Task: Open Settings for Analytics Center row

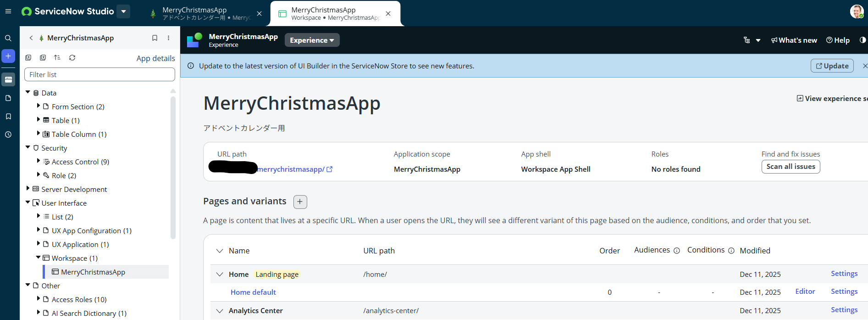Action: click(844, 310)
